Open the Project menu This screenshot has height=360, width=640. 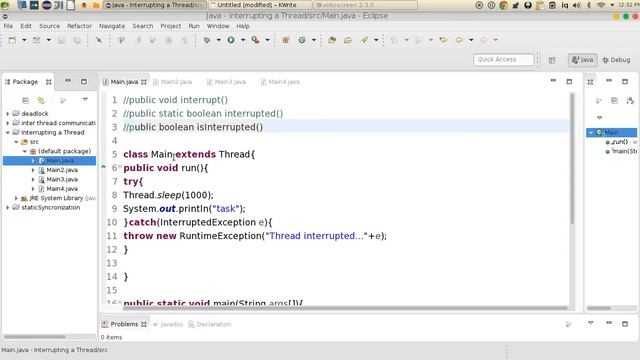[171, 26]
